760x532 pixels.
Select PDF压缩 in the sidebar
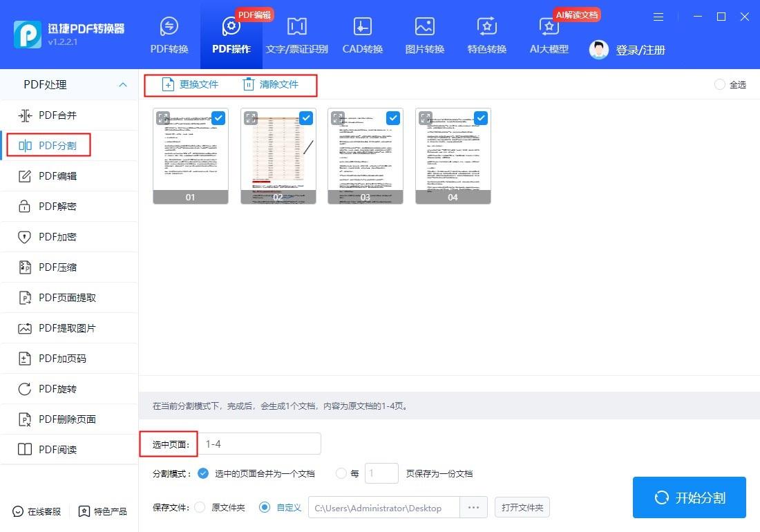tap(69, 267)
